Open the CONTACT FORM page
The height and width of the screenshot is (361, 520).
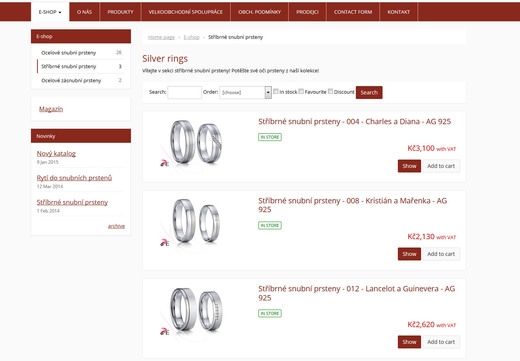point(353,12)
